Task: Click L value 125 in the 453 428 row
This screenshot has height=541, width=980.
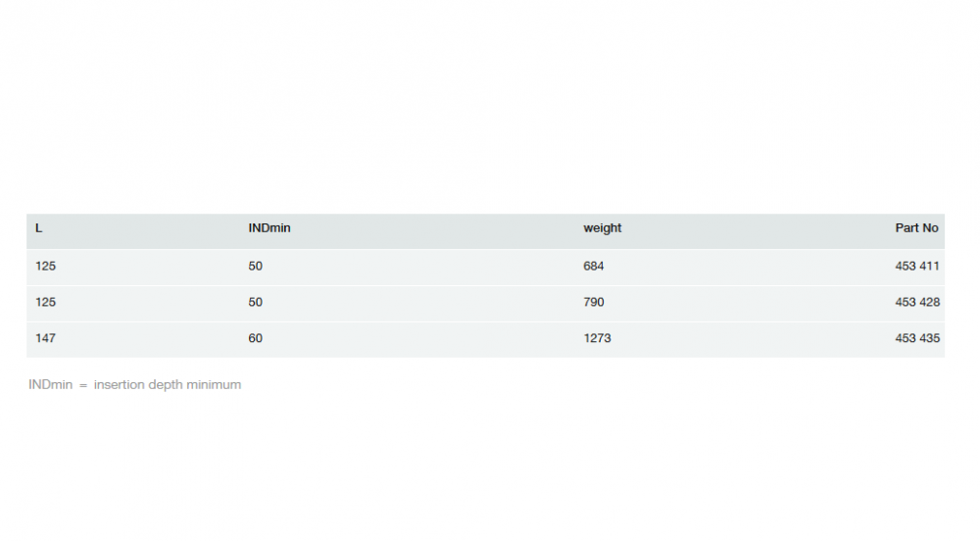Action: point(46,302)
